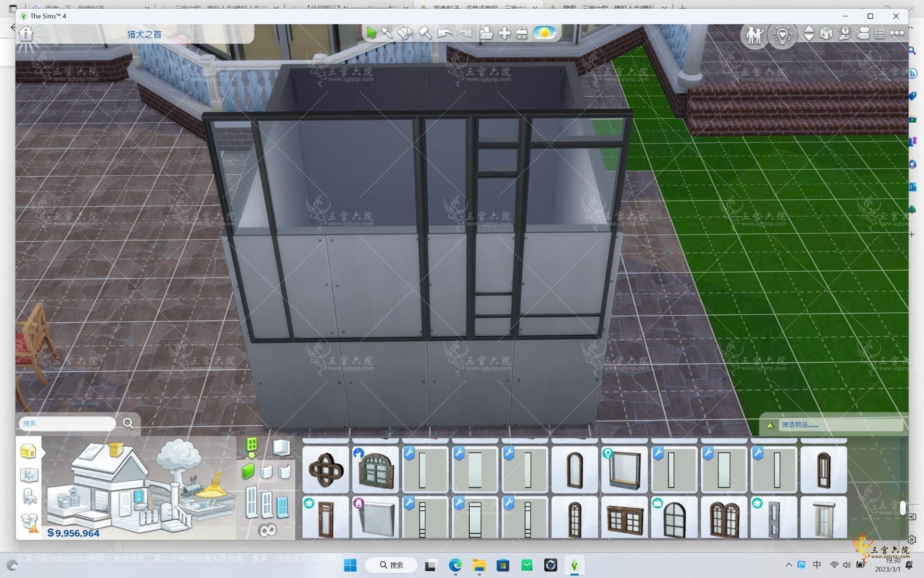Open File Explorer from taskbar
The image size is (924, 578).
(479, 565)
